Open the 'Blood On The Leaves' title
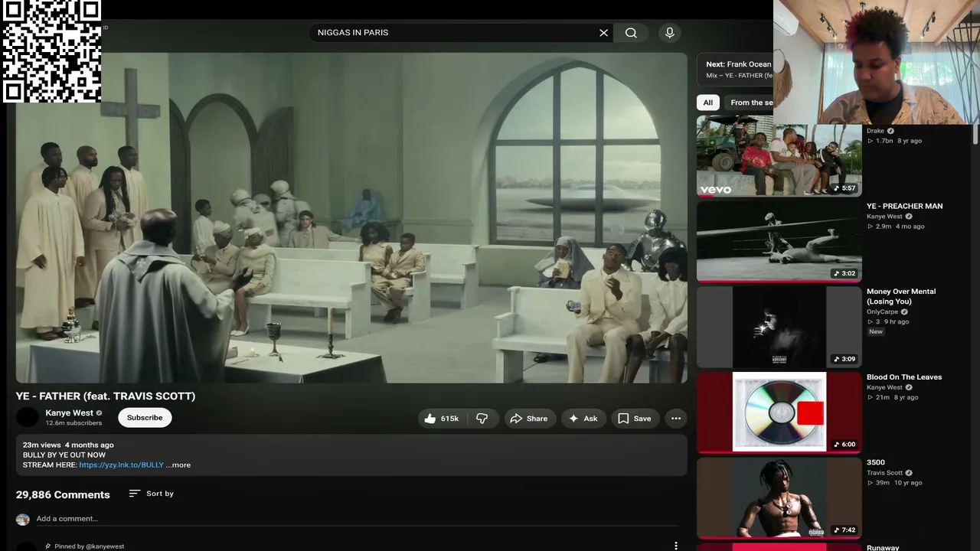Viewport: 980px width, 551px height. point(904,377)
